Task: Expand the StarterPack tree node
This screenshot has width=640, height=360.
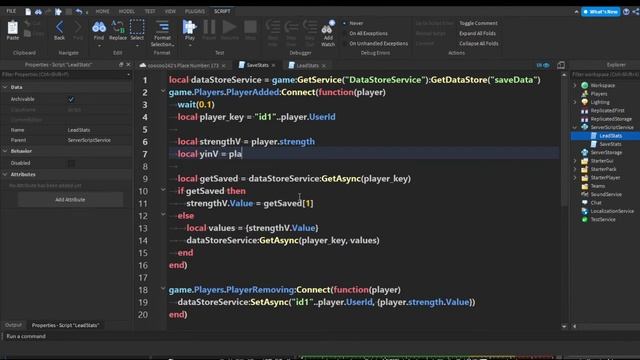Action: [x=575, y=169]
